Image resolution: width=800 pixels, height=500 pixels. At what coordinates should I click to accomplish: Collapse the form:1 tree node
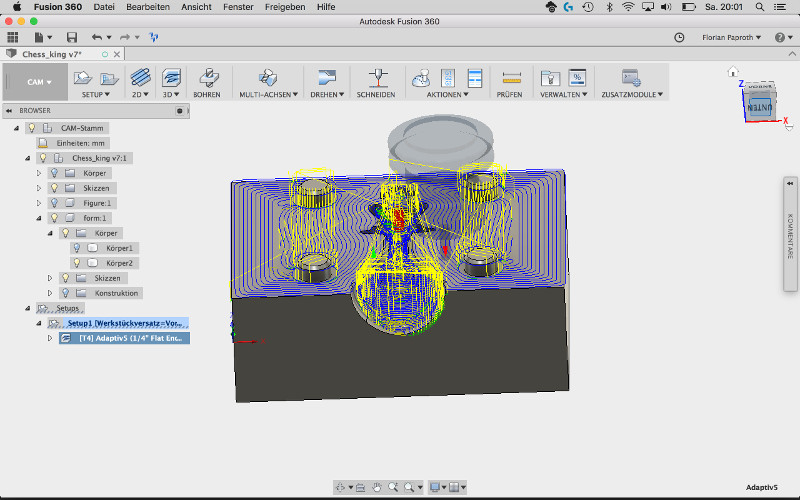coord(39,218)
